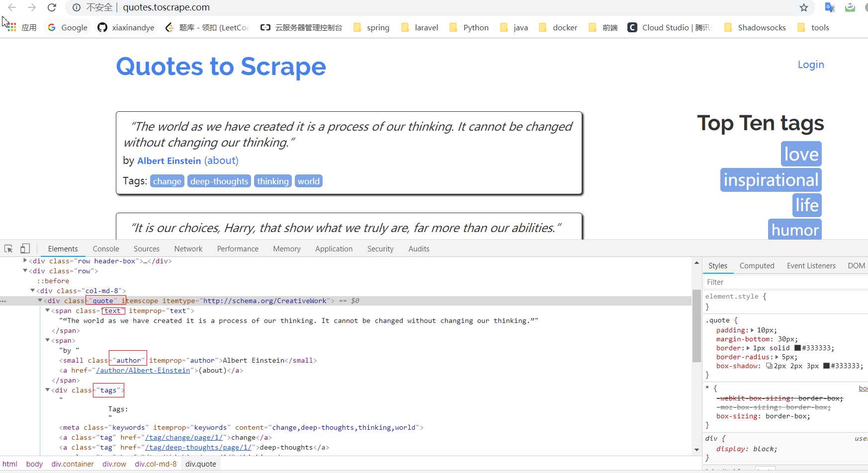Open the love top tag
The image size is (868, 473).
(x=801, y=154)
